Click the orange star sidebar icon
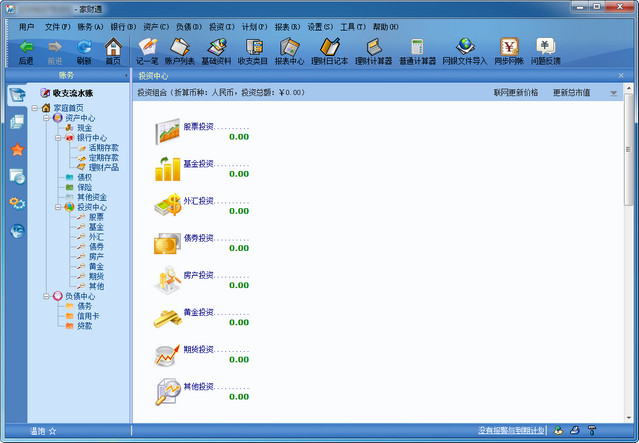This screenshot has height=443, width=639. point(17,149)
